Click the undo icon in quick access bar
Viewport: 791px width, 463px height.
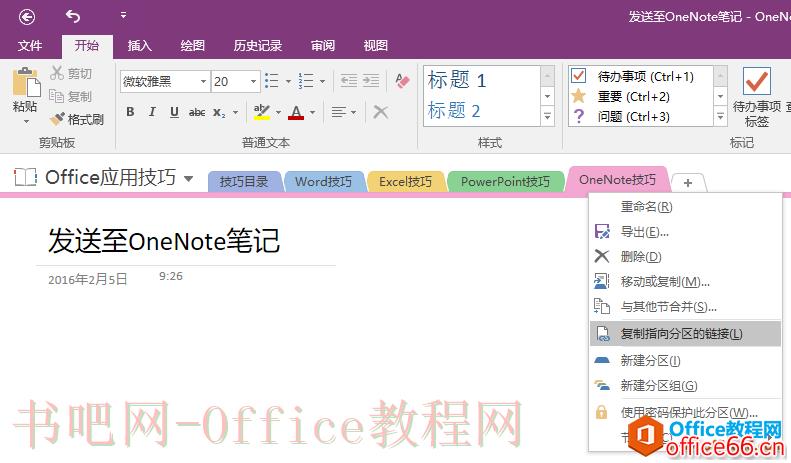73,17
